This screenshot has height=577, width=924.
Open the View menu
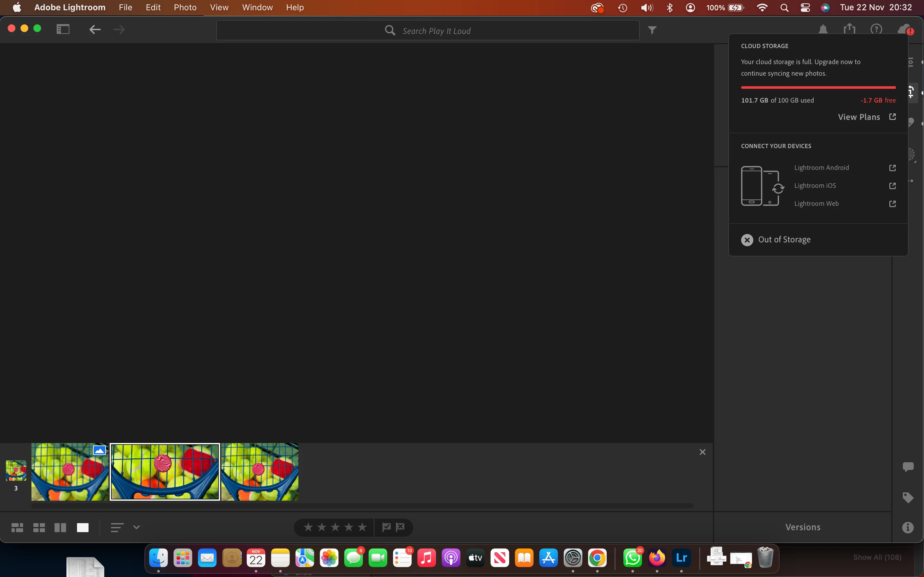click(219, 7)
